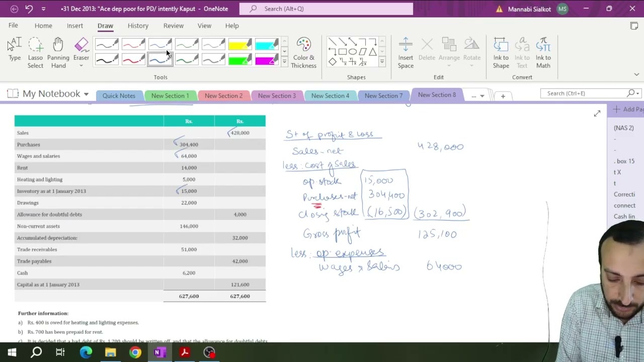Select the double-headed arrow shape

click(353, 42)
